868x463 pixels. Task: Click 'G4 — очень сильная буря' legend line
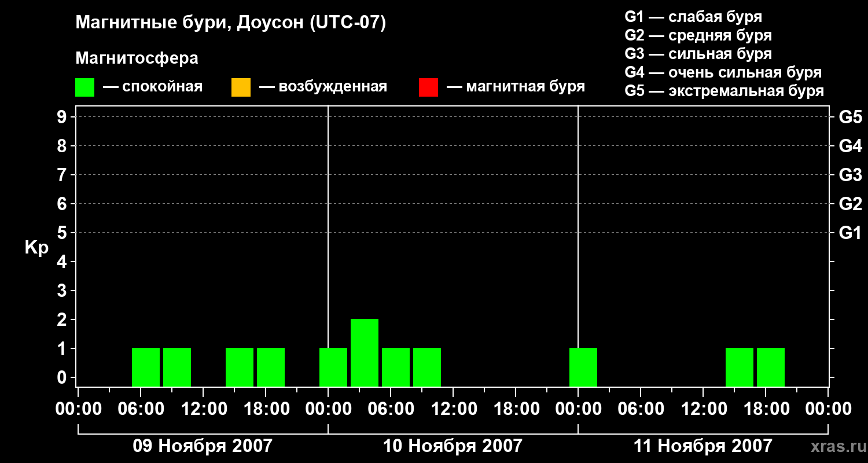pos(723,72)
